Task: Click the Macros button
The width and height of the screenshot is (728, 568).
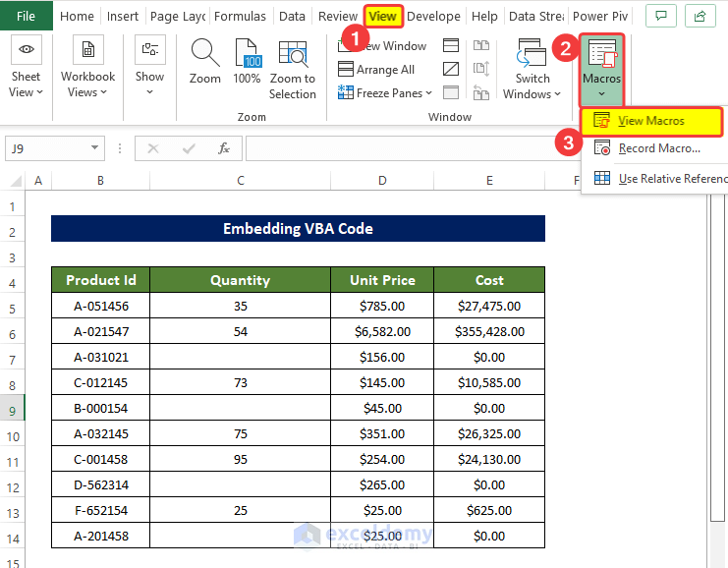Action: tap(601, 69)
